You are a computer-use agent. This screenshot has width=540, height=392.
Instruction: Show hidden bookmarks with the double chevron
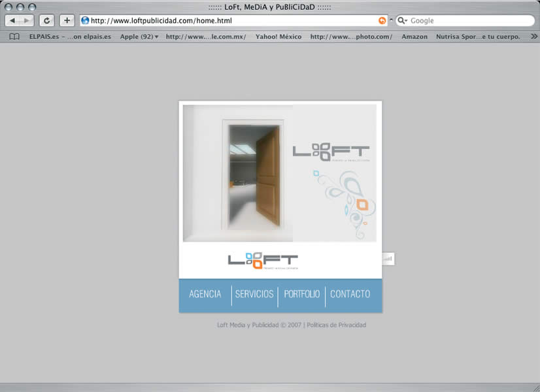(534, 37)
